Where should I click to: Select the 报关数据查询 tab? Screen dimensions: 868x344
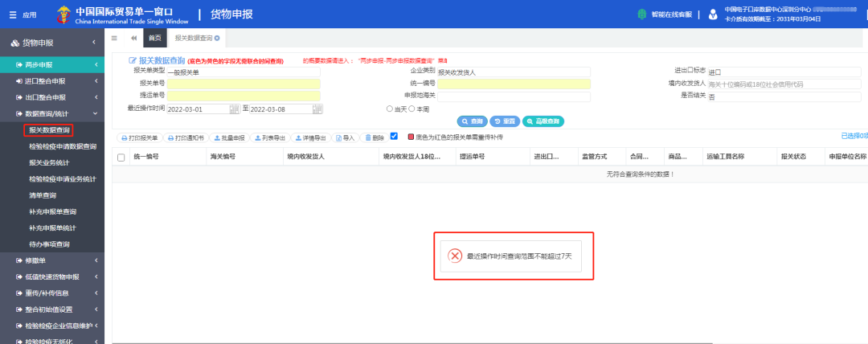click(x=194, y=39)
